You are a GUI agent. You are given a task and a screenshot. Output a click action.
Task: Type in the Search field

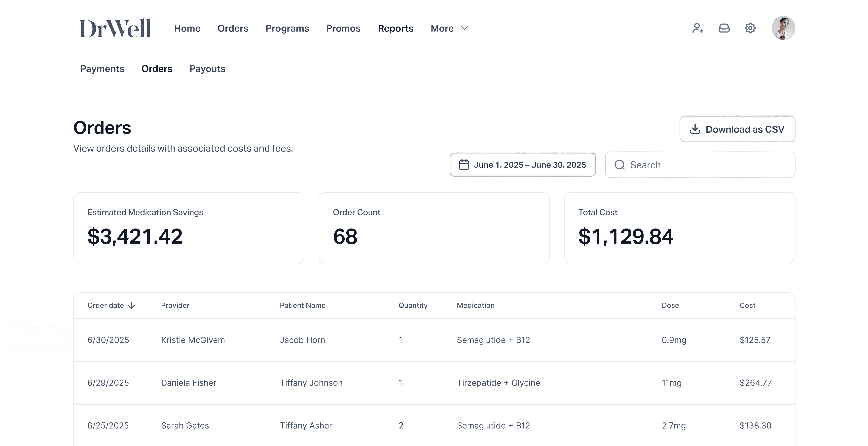pos(708,165)
